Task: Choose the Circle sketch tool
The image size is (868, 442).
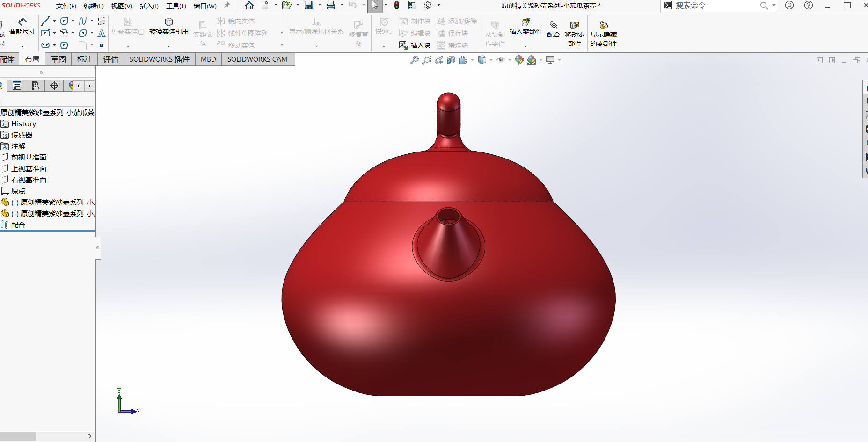Action: (x=65, y=21)
